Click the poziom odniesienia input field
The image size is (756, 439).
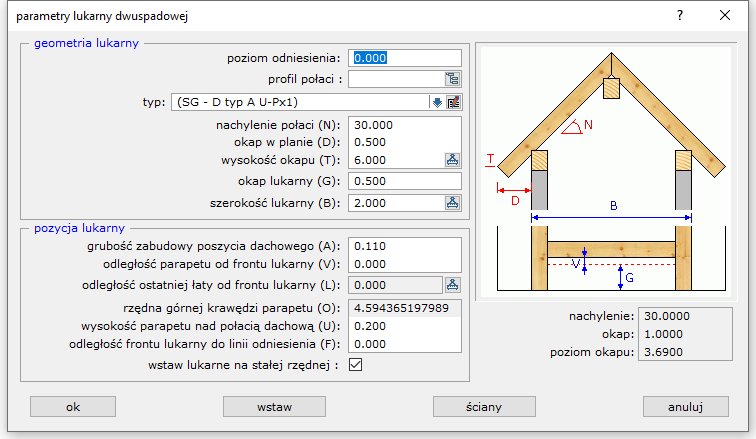click(x=405, y=58)
